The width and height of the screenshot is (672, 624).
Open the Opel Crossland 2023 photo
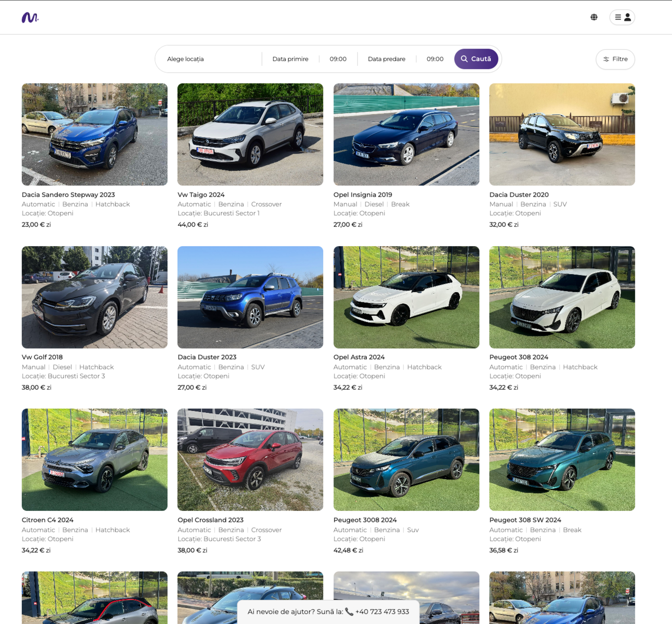250,460
